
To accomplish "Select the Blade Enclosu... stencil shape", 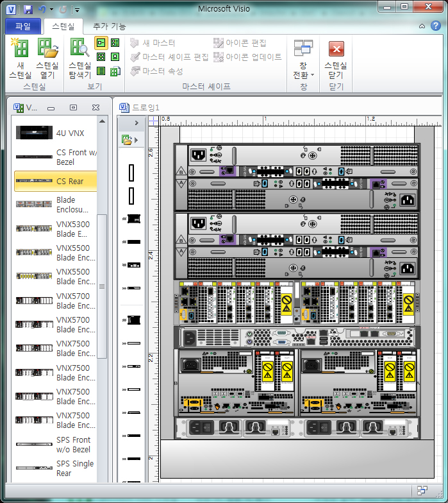I will pyautogui.click(x=55, y=205).
